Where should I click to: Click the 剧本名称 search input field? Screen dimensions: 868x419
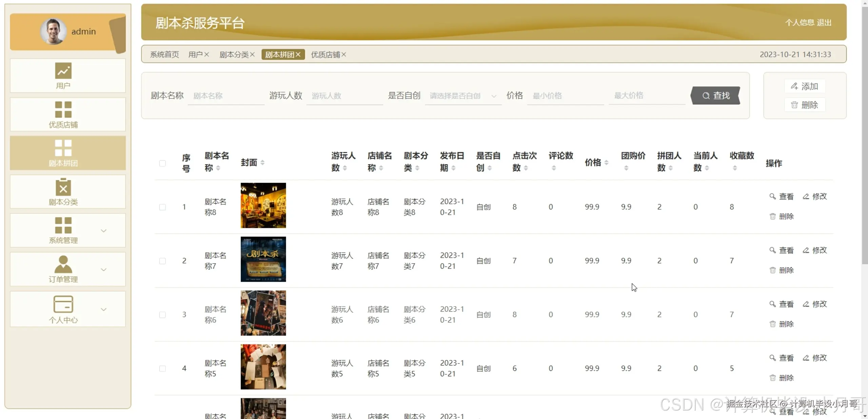[225, 96]
